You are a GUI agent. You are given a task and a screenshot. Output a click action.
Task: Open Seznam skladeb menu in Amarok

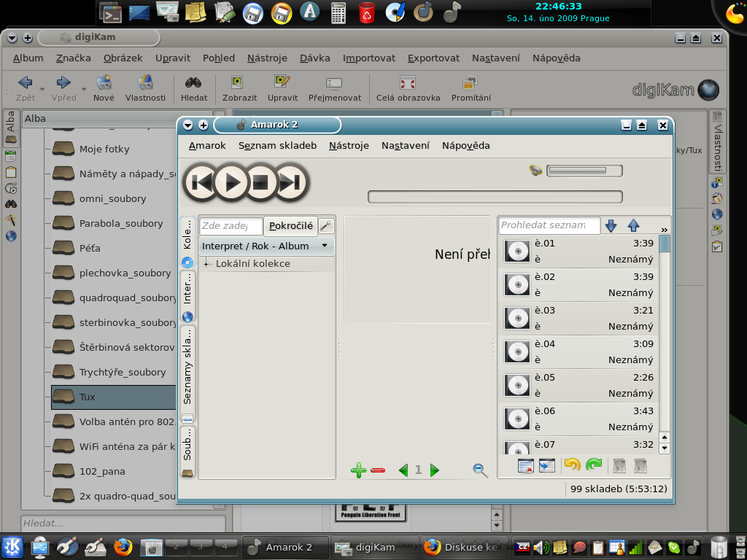coord(277,146)
